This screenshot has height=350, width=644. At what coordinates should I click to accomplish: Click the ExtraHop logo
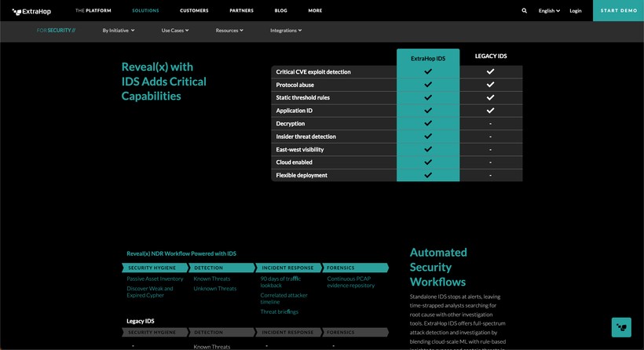point(31,12)
